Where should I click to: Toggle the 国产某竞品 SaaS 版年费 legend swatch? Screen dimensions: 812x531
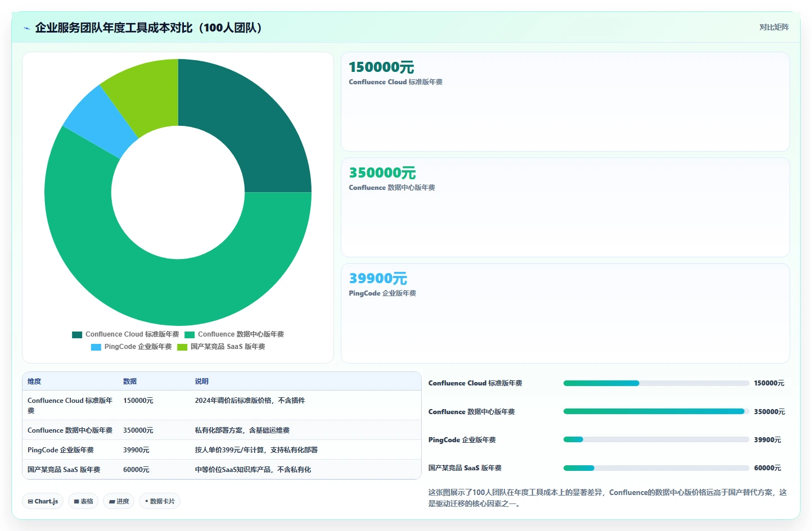point(182,347)
